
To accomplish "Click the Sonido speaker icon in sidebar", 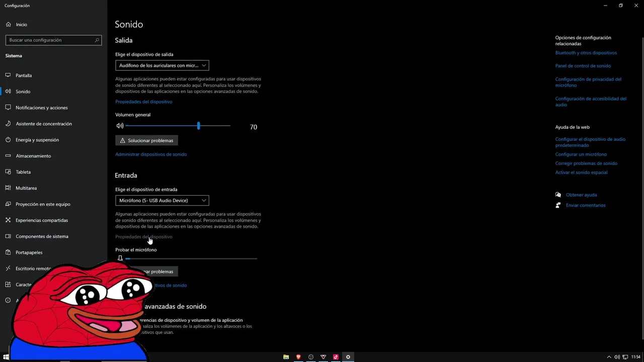I will [x=8, y=92].
